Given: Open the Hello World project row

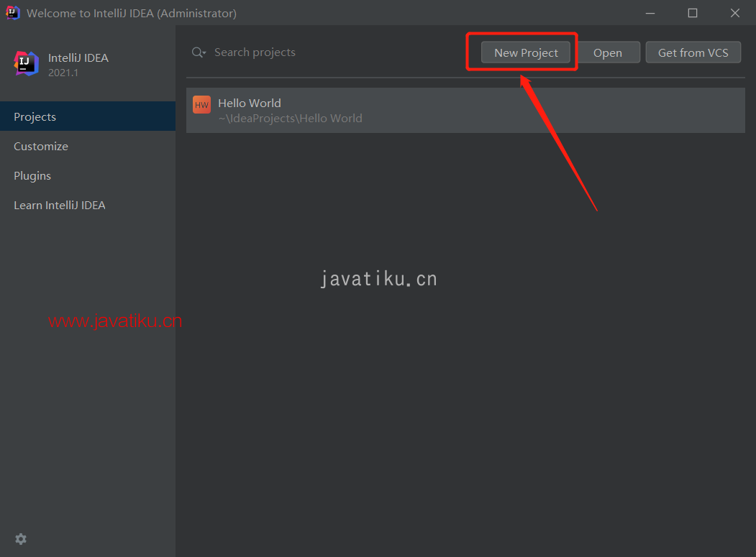Looking at the screenshot, I should click(x=465, y=111).
